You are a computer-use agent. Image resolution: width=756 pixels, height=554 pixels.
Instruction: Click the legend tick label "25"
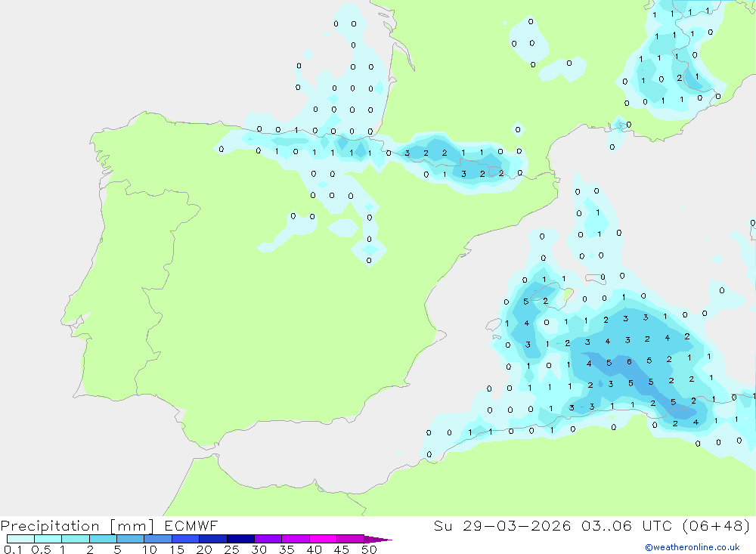232,549
